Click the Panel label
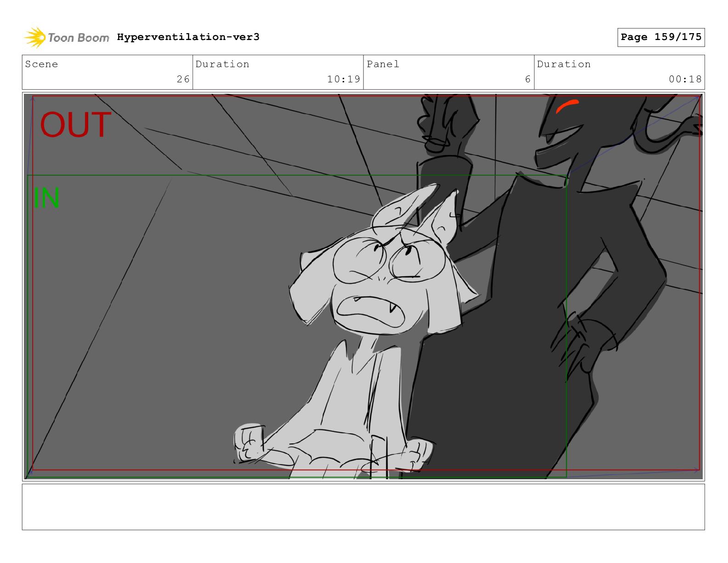The image size is (728, 563). click(383, 64)
